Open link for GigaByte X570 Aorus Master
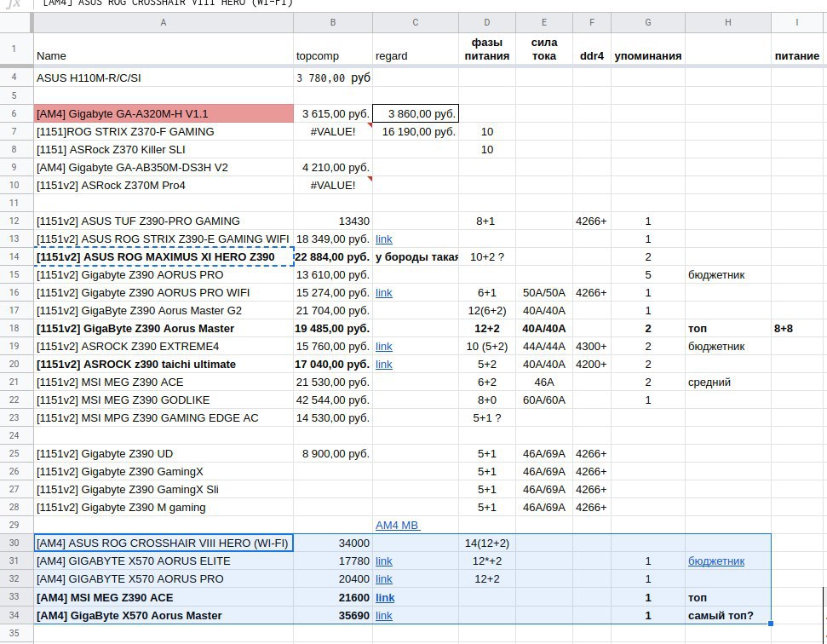This screenshot has height=644, width=827. click(383, 616)
